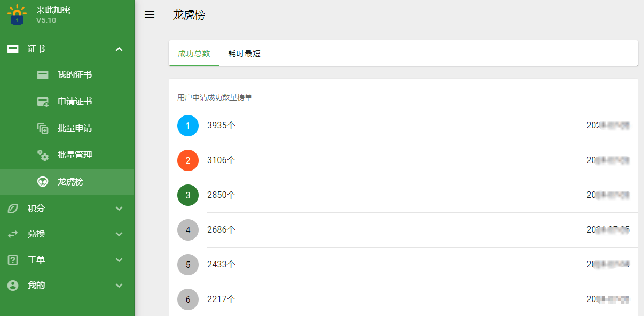This screenshot has width=644, height=316.
Task: Click the hamburger menu icon
Action: [150, 15]
